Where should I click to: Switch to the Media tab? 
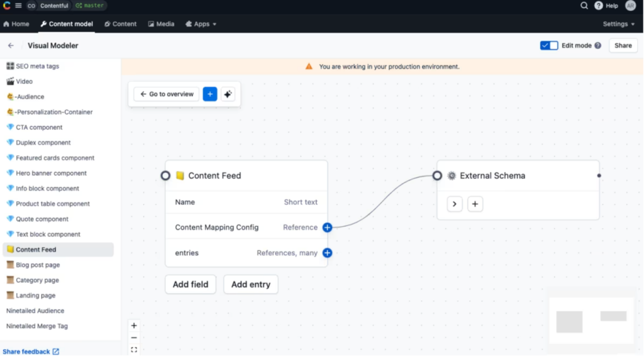(x=161, y=24)
